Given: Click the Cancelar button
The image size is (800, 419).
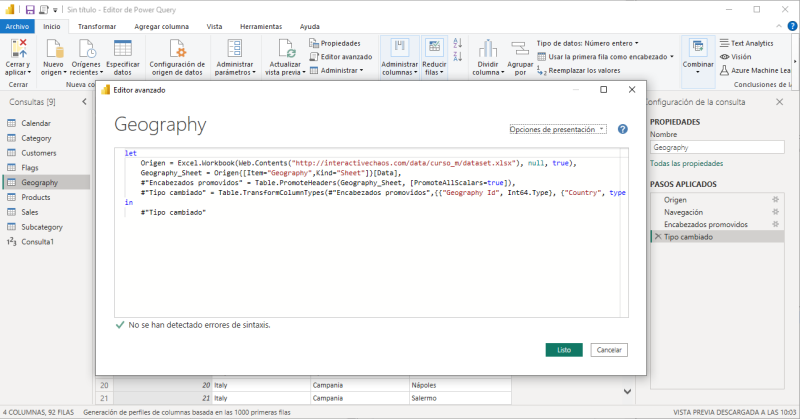Looking at the screenshot, I should (609, 350).
